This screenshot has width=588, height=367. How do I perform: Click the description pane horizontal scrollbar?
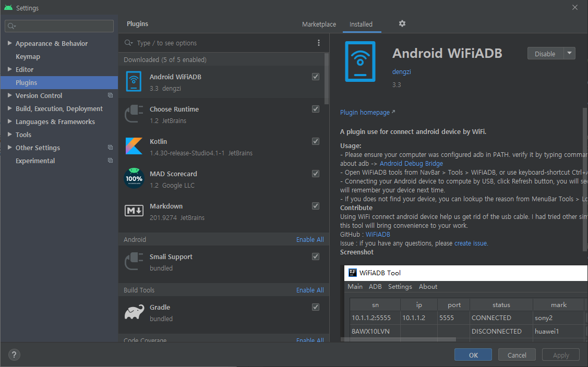[399, 340]
